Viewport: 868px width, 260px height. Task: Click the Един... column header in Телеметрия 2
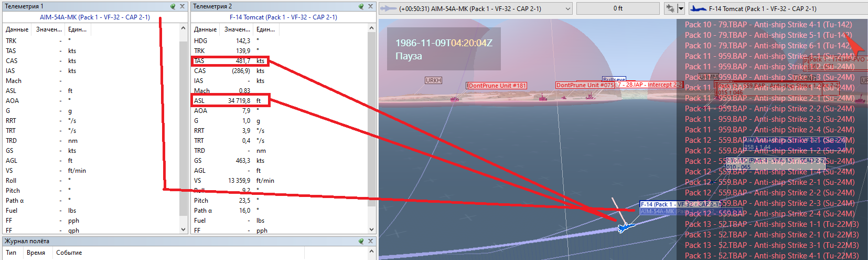pos(266,29)
